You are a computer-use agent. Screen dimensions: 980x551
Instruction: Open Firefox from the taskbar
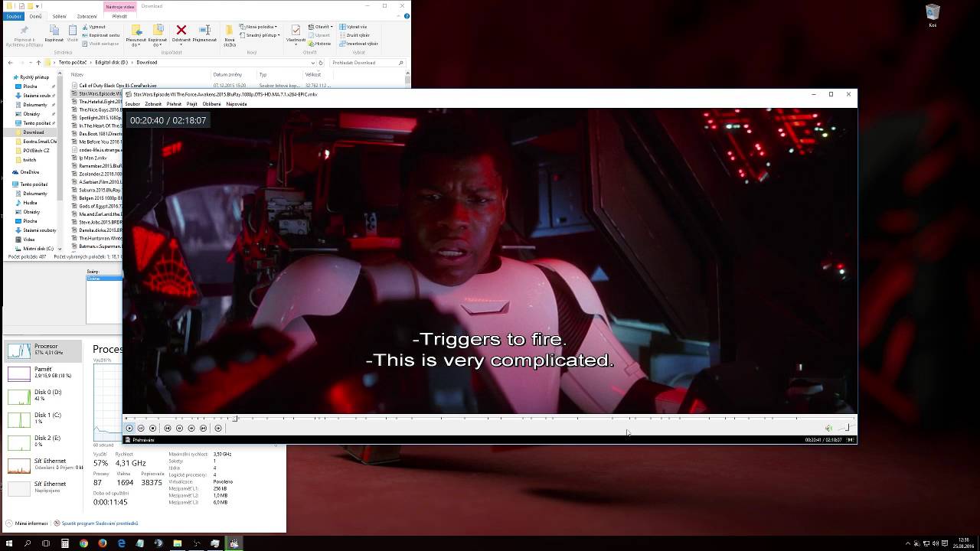(x=102, y=543)
